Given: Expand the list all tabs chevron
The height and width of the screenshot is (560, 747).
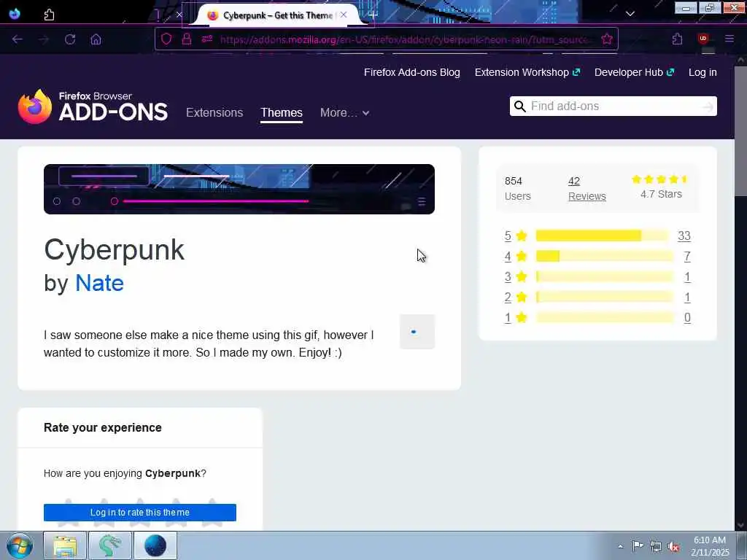Looking at the screenshot, I should coord(630,14).
